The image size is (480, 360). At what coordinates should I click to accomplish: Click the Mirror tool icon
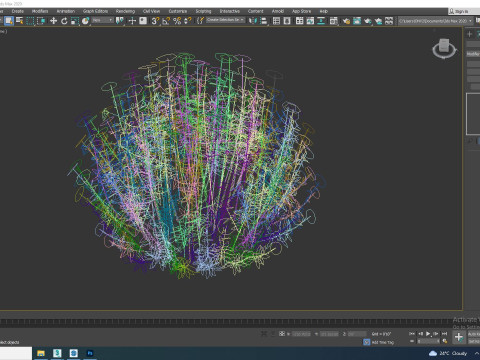253,21
